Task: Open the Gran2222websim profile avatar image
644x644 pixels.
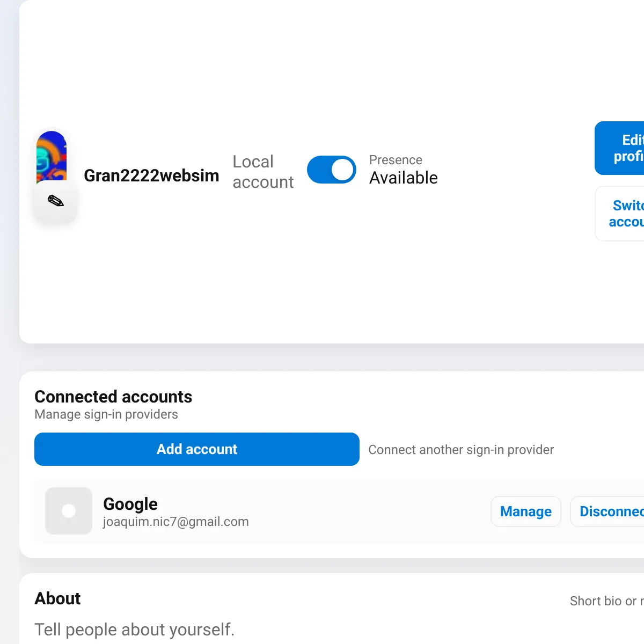Action: [x=52, y=156]
